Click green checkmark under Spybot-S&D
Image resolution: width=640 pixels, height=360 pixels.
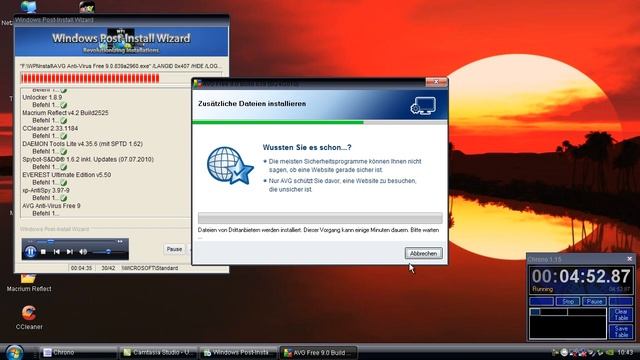(x=64, y=167)
